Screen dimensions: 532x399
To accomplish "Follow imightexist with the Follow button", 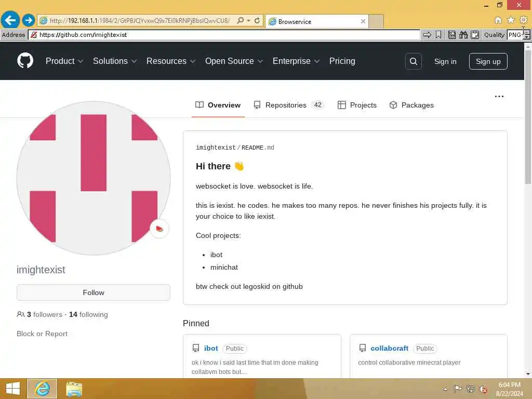I will coord(94,292).
